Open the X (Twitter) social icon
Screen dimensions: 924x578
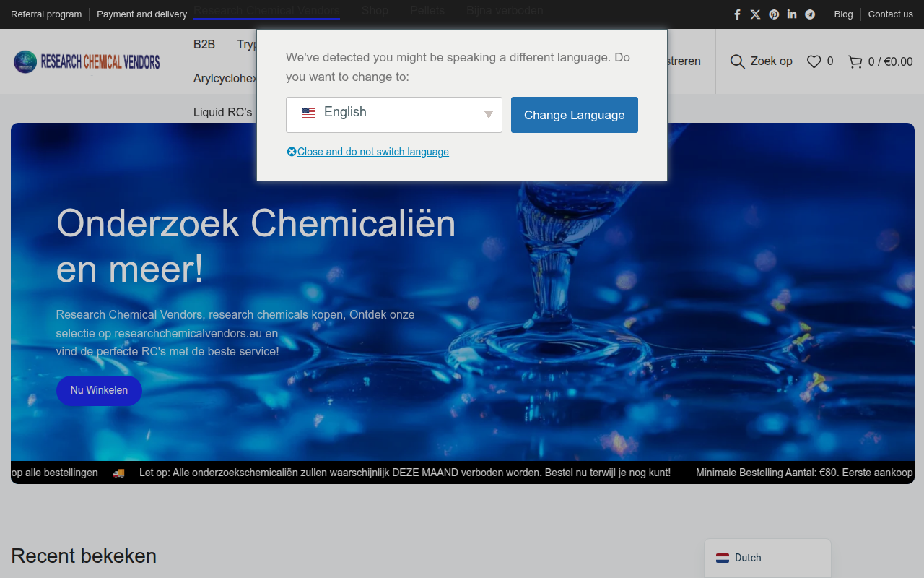pos(755,14)
